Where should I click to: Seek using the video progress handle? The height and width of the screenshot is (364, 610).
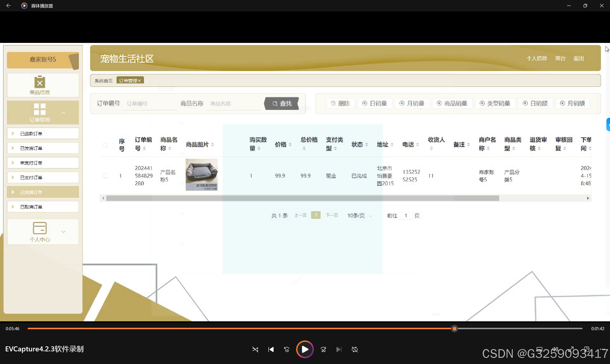(455, 328)
